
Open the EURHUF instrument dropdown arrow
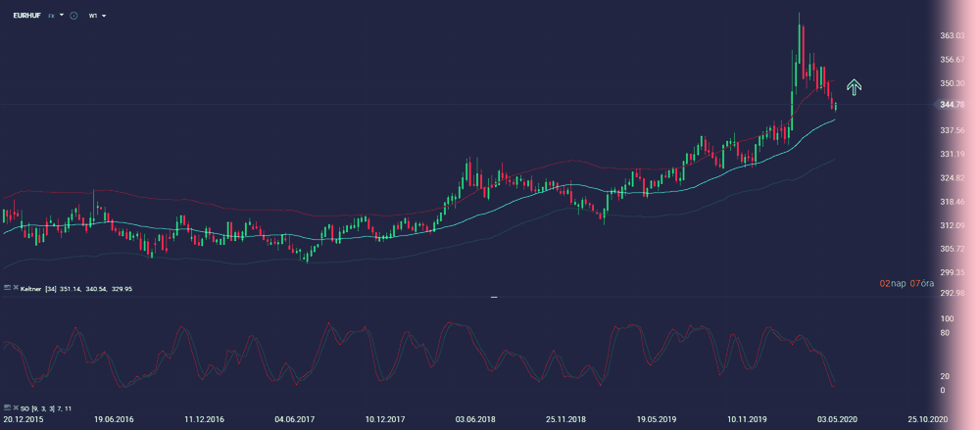tap(62, 17)
